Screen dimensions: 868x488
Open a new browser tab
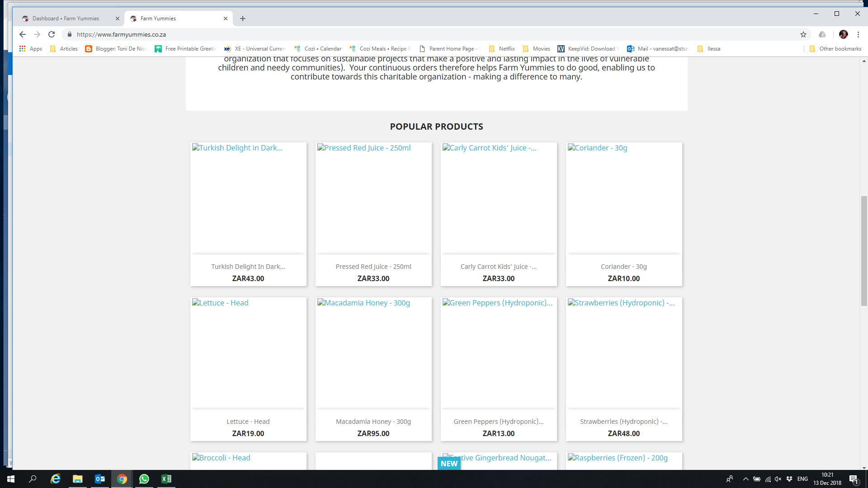pos(243,19)
